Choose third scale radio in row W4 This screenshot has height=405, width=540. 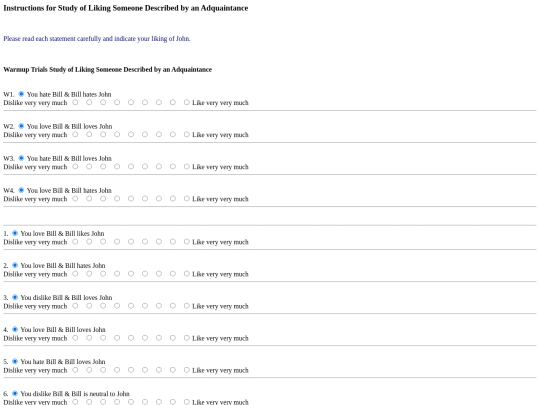[x=103, y=198]
